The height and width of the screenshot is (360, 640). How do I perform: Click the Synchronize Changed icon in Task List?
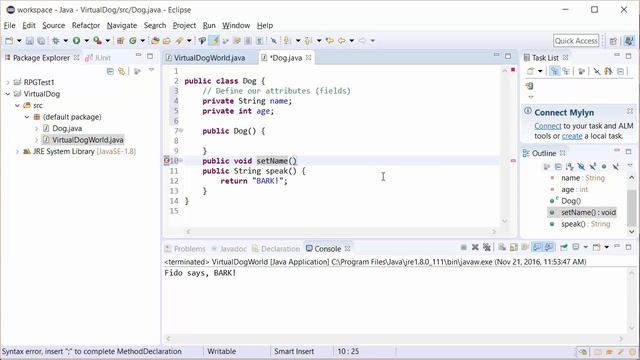(x=609, y=71)
